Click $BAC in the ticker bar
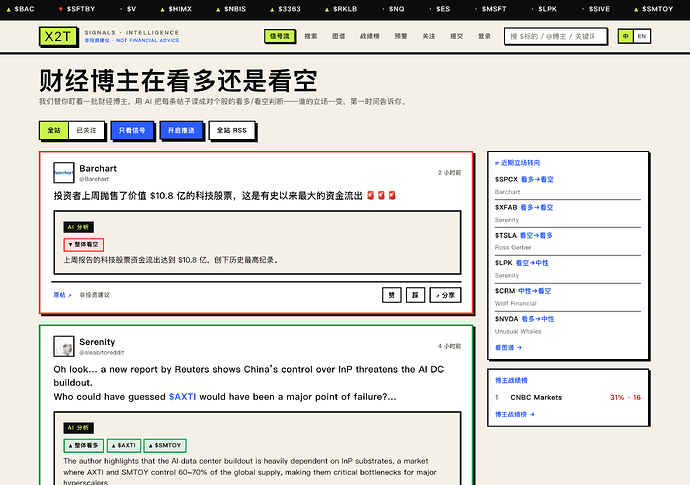The height and width of the screenshot is (485, 690). [x=20, y=9]
